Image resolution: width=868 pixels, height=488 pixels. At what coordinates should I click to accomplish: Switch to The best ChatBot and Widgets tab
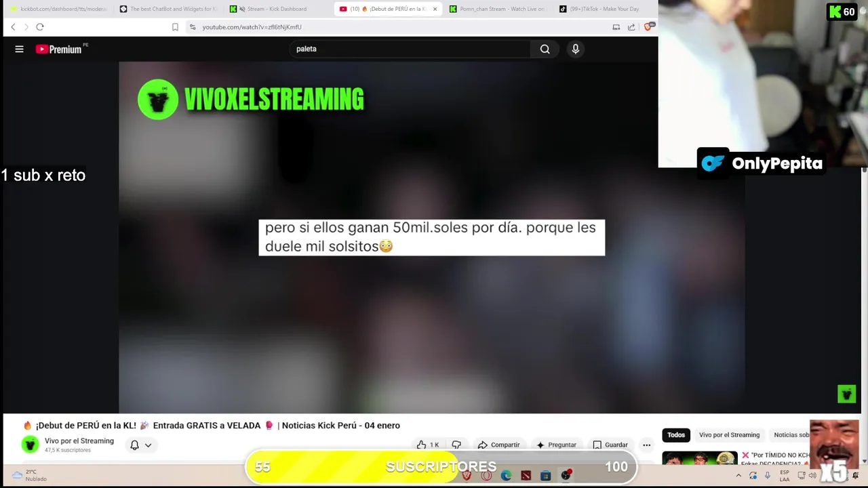169,9
